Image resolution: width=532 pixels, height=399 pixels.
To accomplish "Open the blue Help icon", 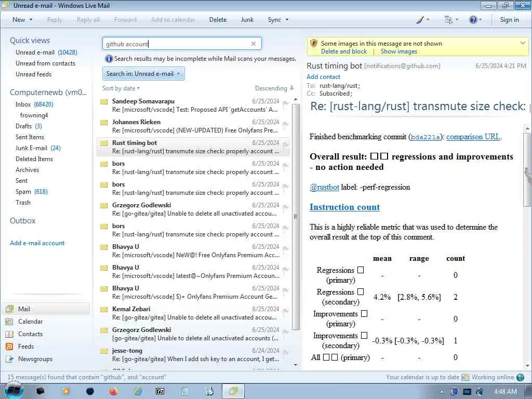I will pyautogui.click(x=473, y=20).
